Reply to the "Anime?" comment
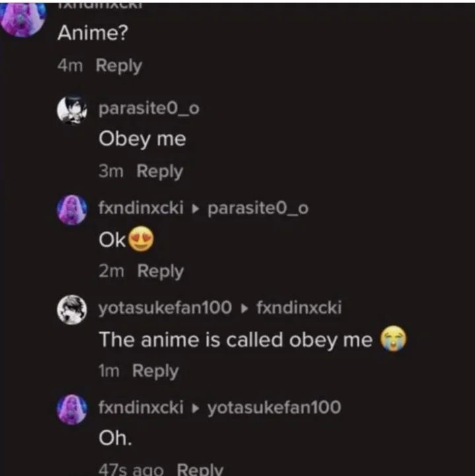475x476 pixels. pyautogui.click(x=119, y=66)
